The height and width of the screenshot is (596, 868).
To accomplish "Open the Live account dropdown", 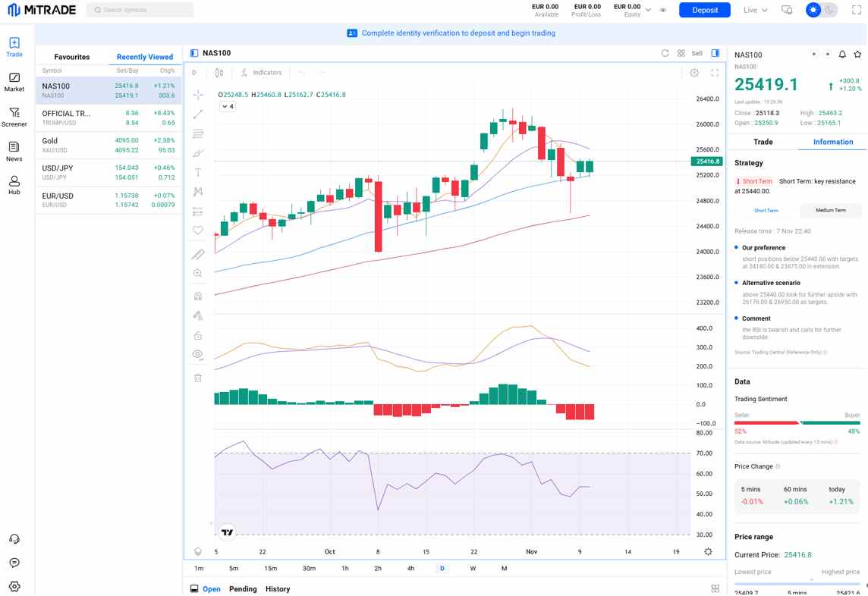I will [x=755, y=10].
